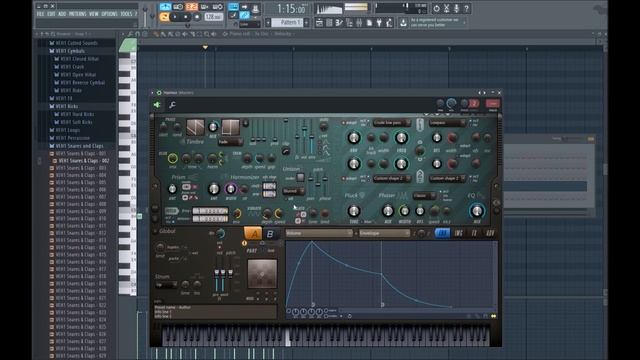Open the Phaser 'Classic' type dropdown
The height and width of the screenshot is (360, 640).
click(424, 196)
